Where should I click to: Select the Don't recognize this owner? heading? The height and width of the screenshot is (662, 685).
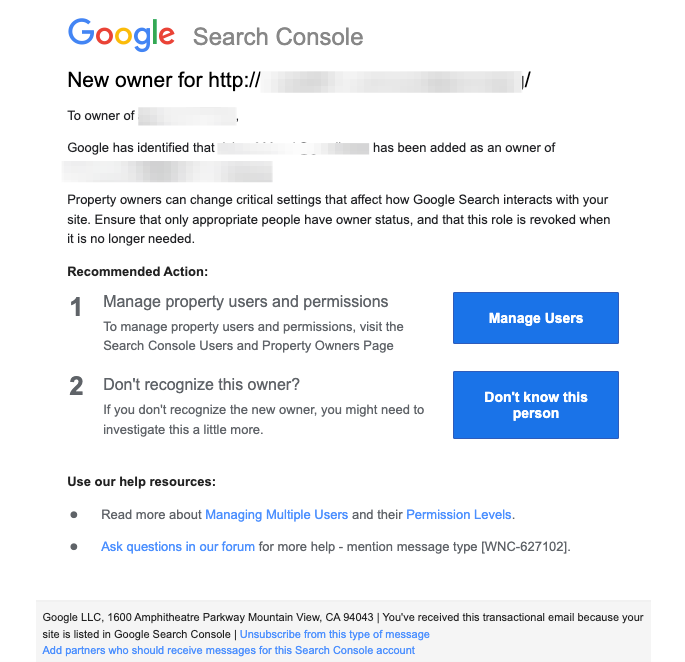201,385
